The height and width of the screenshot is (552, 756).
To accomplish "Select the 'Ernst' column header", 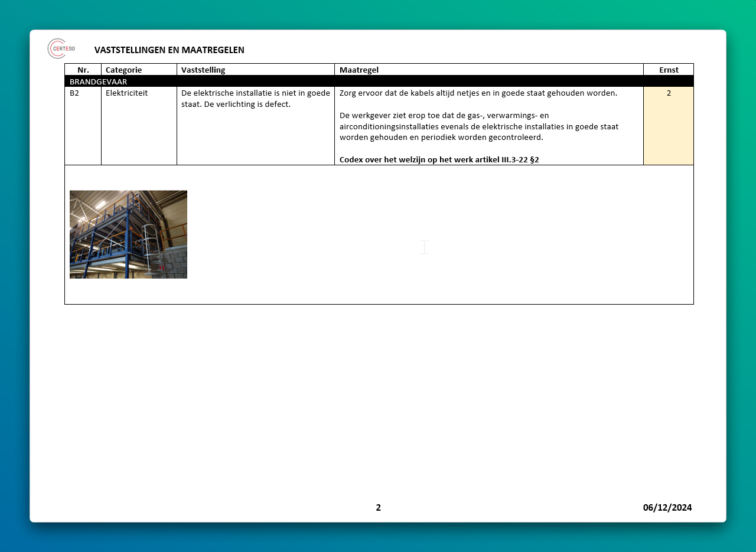I will click(x=669, y=70).
